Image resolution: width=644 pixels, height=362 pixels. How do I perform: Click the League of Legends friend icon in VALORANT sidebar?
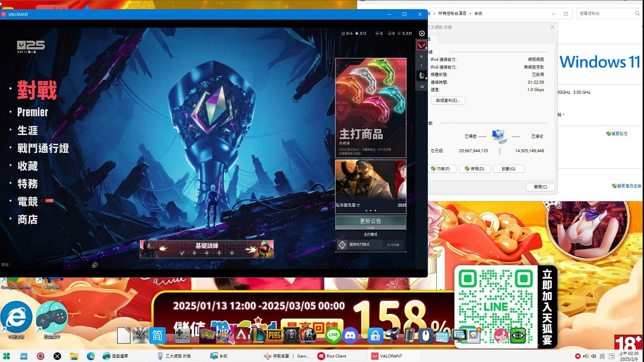point(421,76)
